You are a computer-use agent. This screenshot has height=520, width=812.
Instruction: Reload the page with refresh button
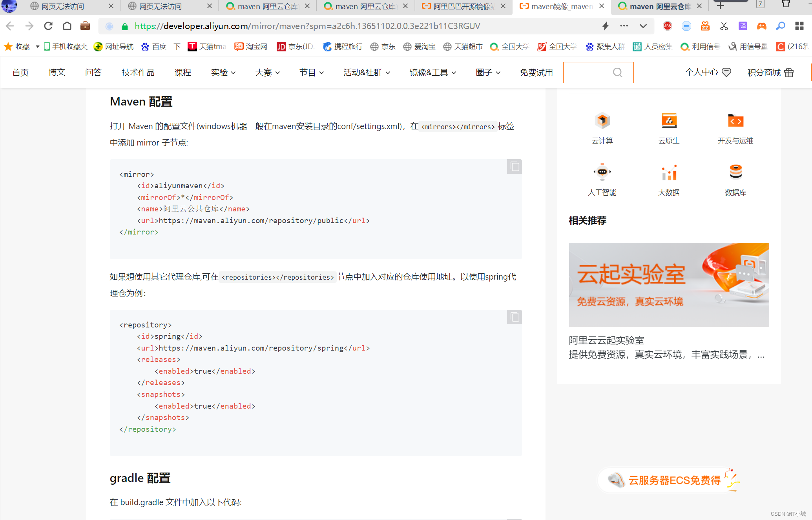coord(48,26)
